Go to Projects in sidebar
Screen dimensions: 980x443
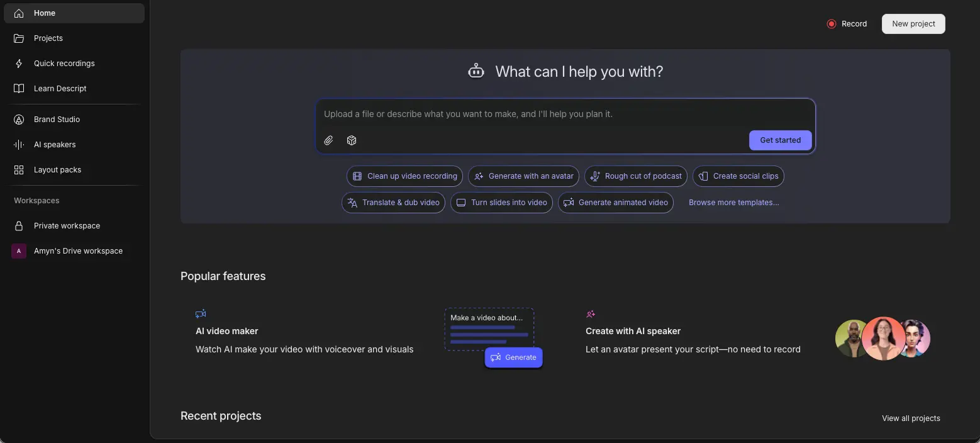coord(48,38)
